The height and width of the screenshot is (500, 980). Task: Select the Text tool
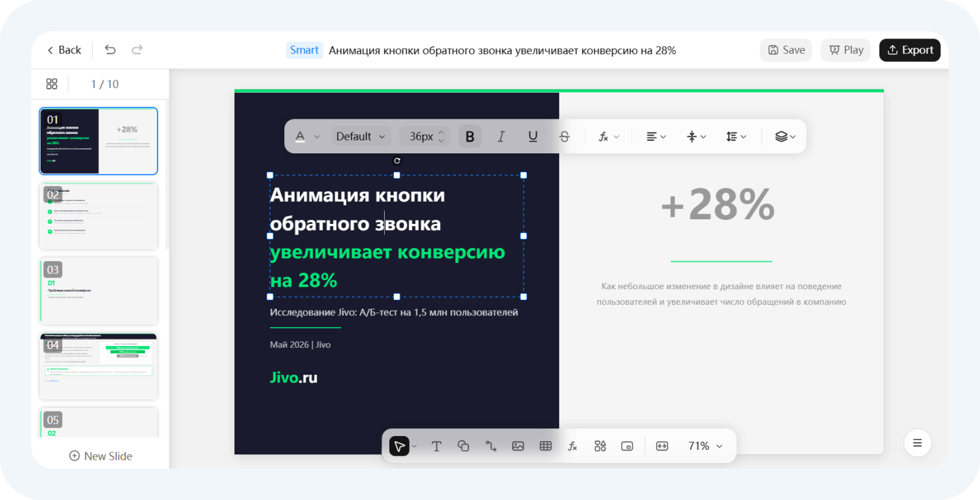point(436,446)
